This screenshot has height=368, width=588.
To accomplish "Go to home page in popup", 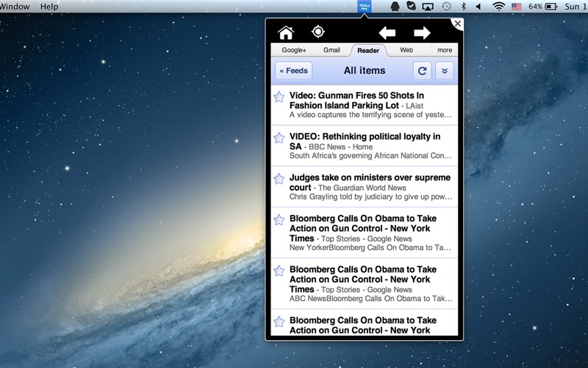I will 286,32.
